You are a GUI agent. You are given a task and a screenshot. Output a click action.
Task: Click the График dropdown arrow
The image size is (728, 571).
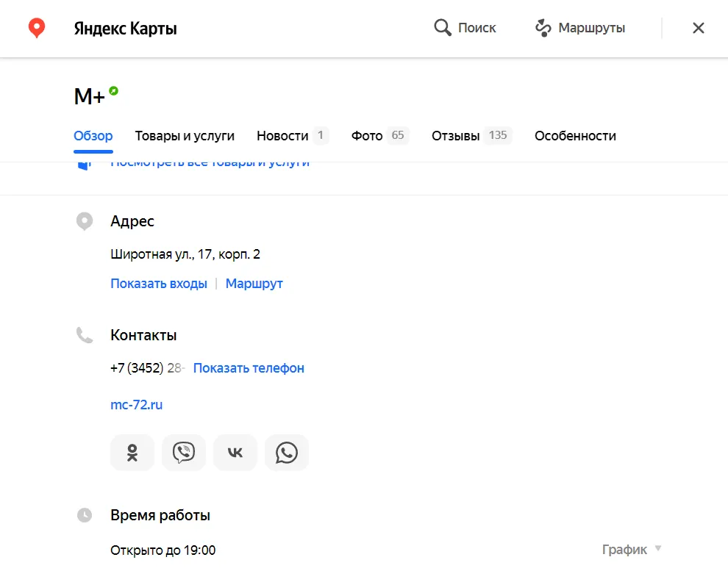coord(658,548)
